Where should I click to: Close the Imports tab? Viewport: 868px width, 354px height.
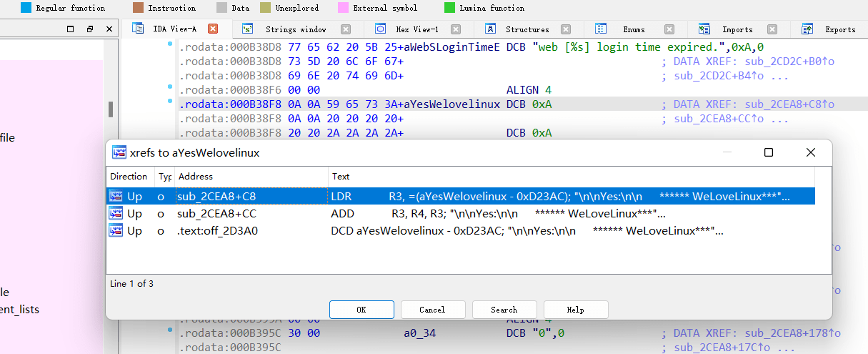773,29
